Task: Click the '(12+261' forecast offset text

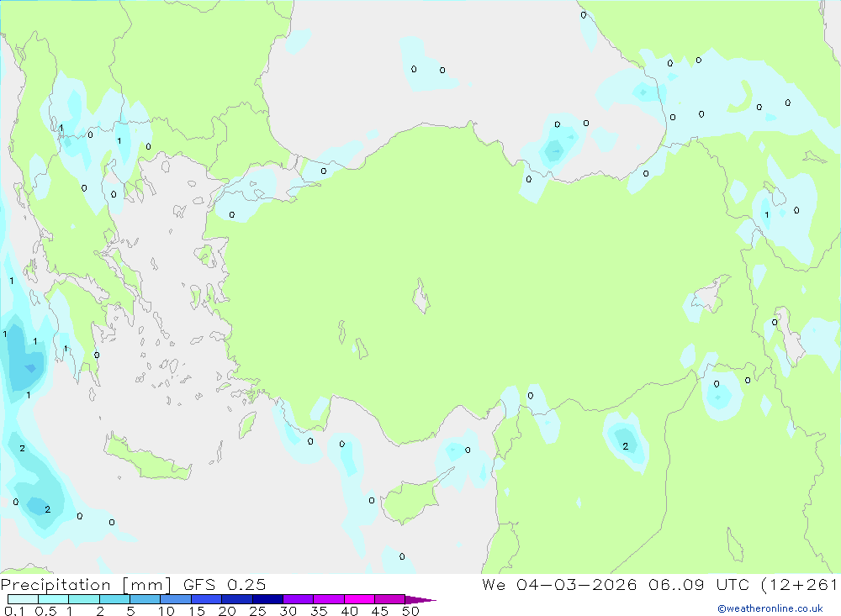Action: [799, 584]
